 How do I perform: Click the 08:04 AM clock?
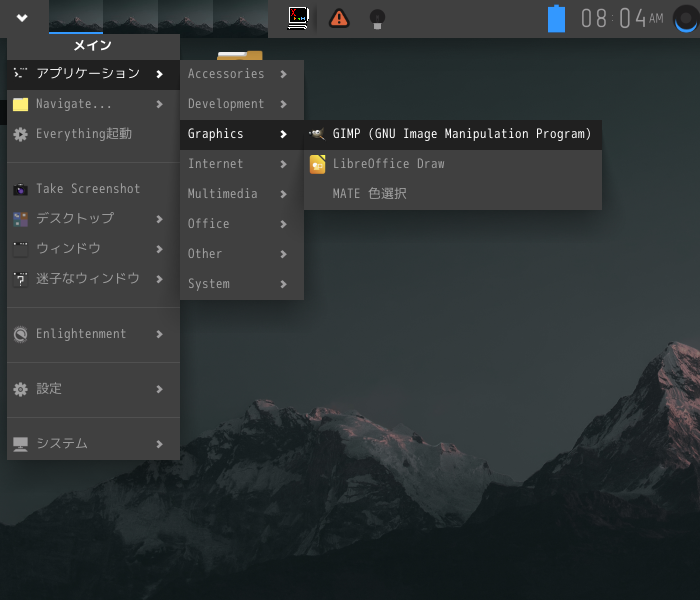(x=622, y=19)
